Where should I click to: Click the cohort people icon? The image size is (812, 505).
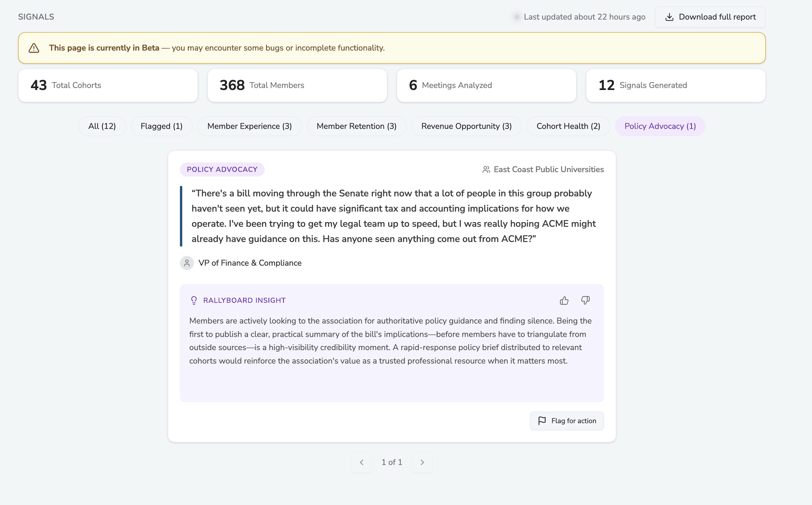tap(486, 170)
